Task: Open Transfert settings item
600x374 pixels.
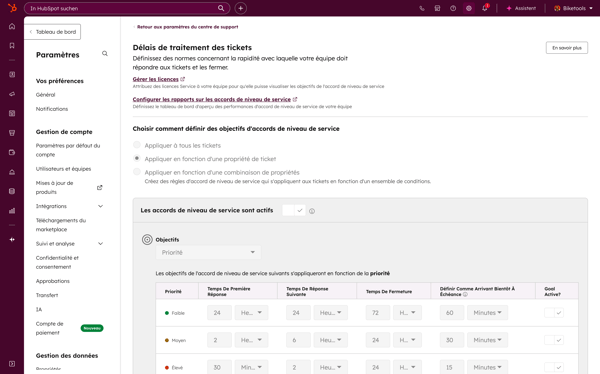Action: point(47,295)
